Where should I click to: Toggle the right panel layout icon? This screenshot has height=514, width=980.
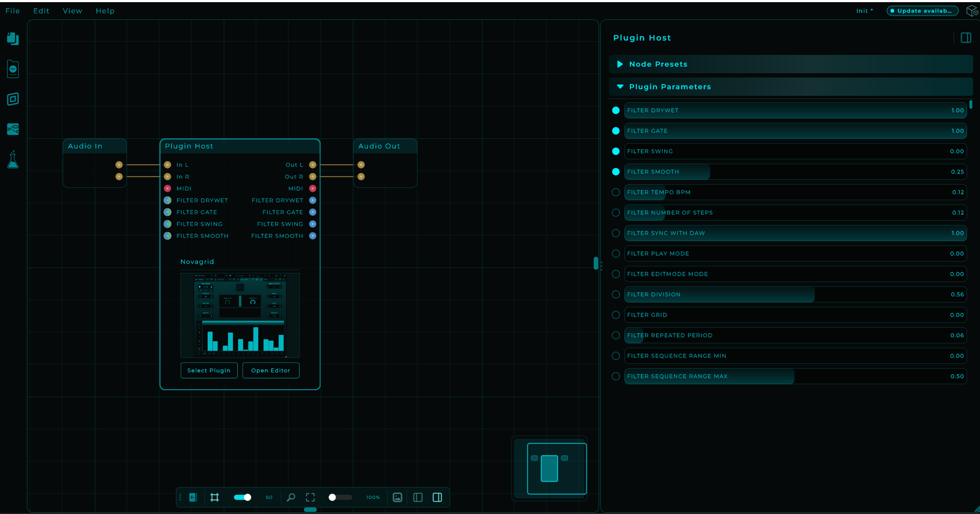point(437,497)
